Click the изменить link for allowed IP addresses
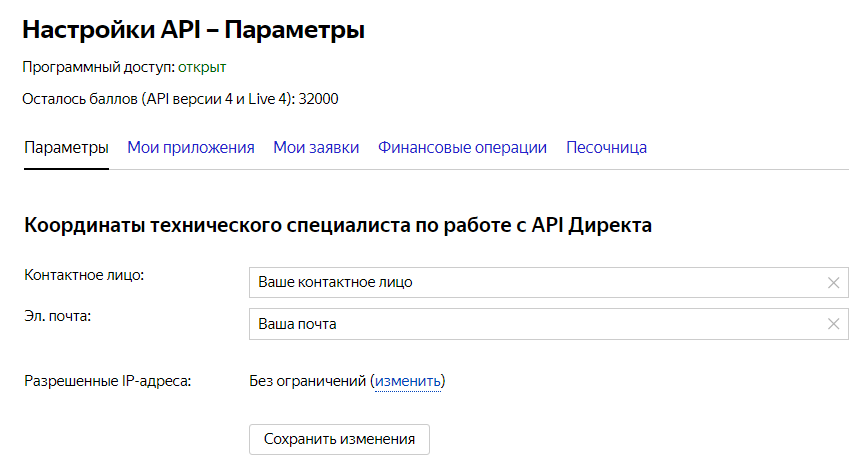Viewport: 864px width, 469px height. click(x=407, y=381)
